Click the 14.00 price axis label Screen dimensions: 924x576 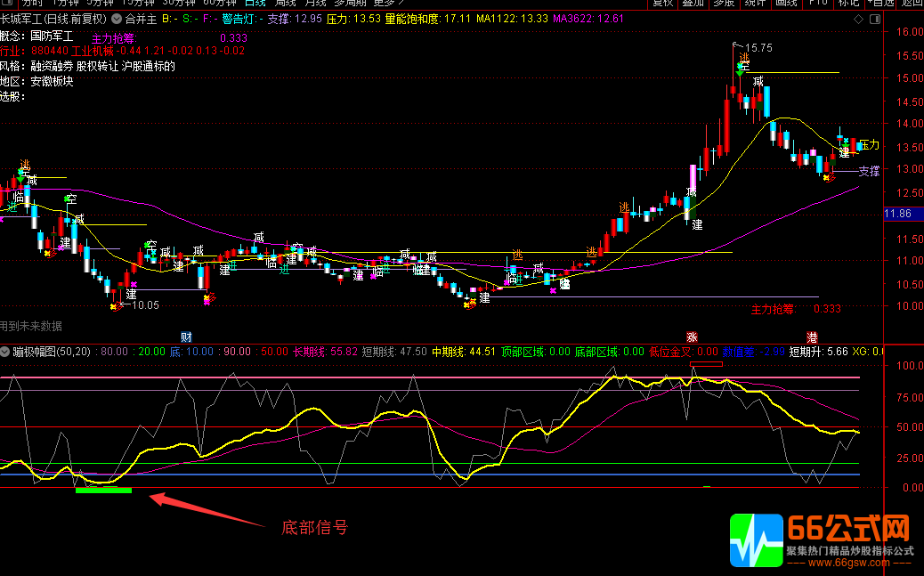pyautogui.click(x=910, y=124)
